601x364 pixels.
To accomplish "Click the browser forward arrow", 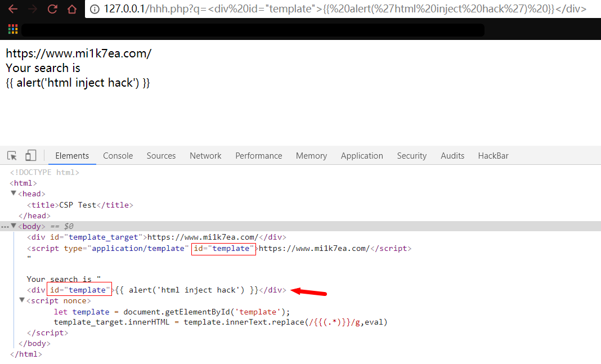I will pyautogui.click(x=33, y=9).
